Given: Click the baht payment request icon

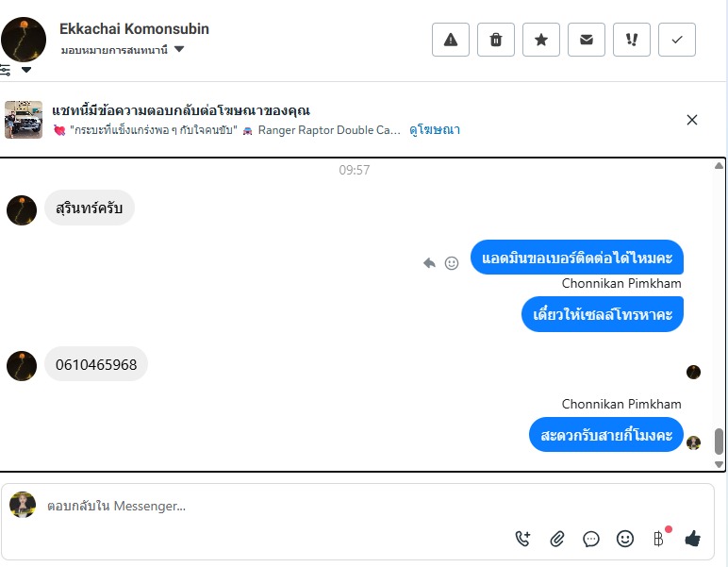Looking at the screenshot, I should pyautogui.click(x=658, y=539).
